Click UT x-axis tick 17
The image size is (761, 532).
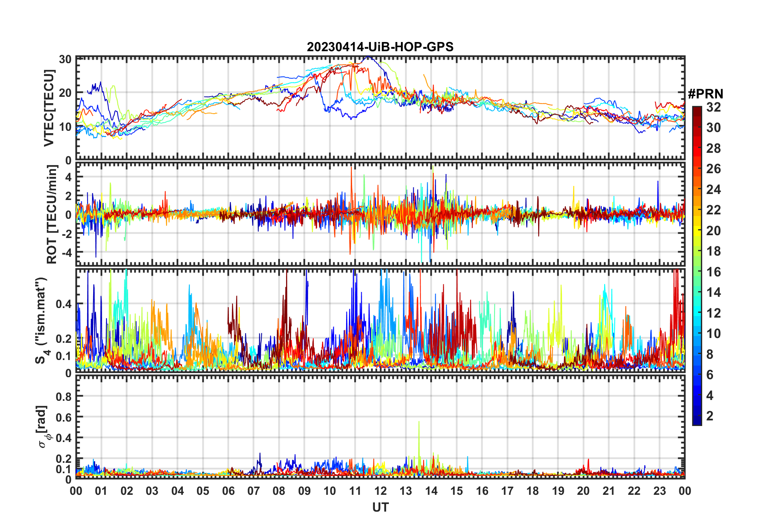(x=507, y=491)
